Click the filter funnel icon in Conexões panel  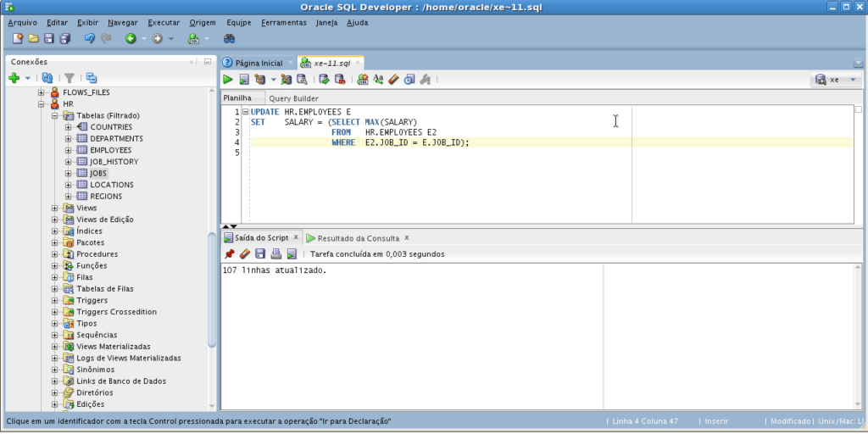70,78
